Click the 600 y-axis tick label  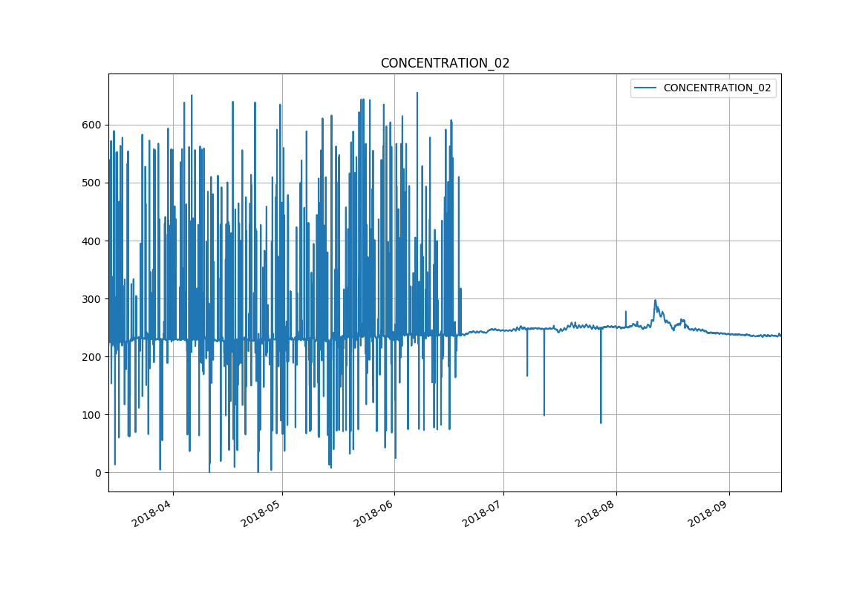click(92, 125)
